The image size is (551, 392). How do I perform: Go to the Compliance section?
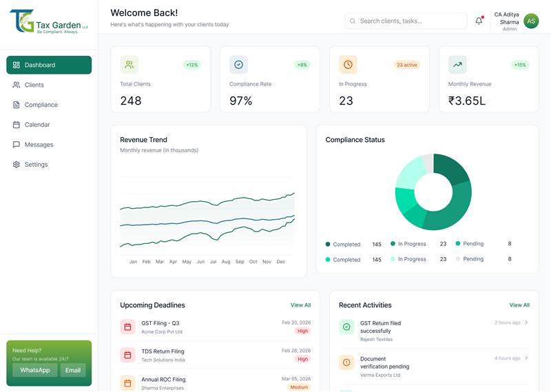[x=41, y=105]
